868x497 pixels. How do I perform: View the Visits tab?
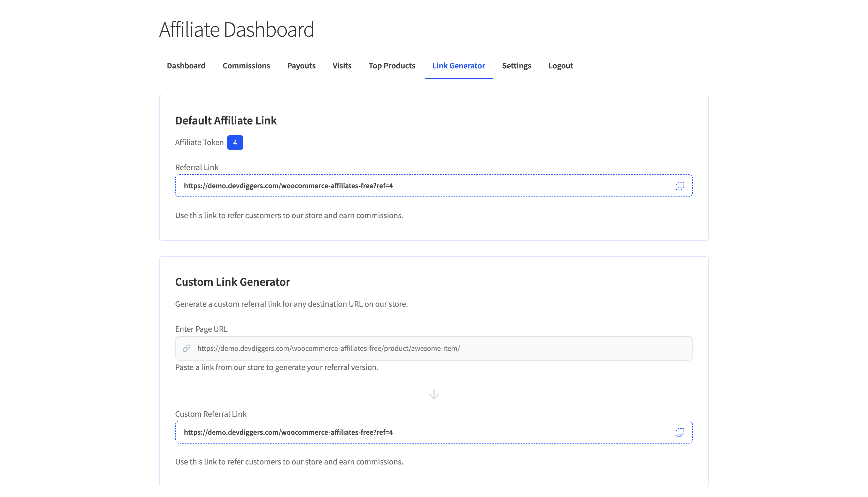(x=342, y=66)
